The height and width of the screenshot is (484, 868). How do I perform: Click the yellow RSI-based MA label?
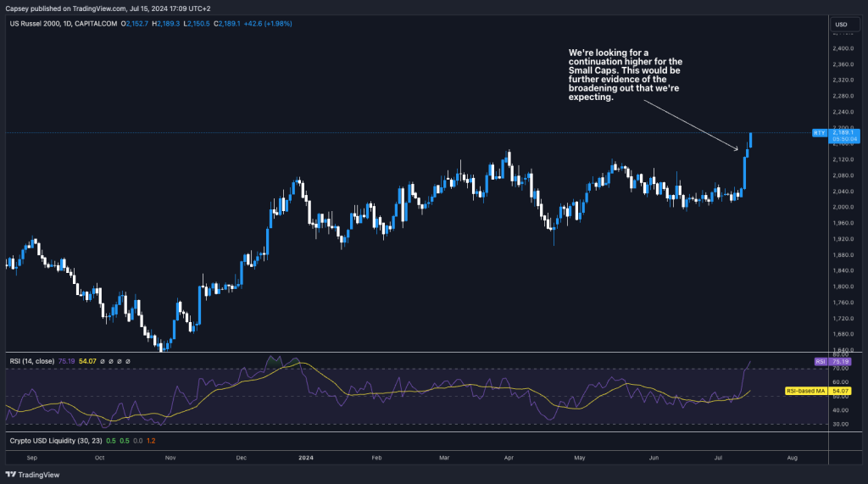click(800, 391)
